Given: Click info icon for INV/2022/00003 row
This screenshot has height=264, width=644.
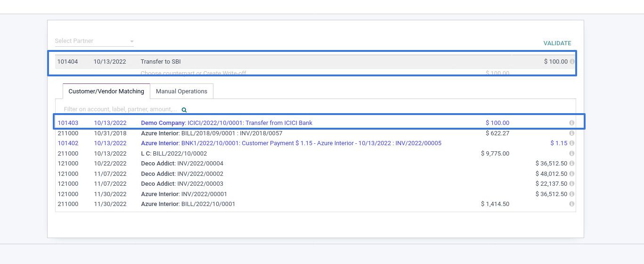Looking at the screenshot, I should click(x=571, y=184).
